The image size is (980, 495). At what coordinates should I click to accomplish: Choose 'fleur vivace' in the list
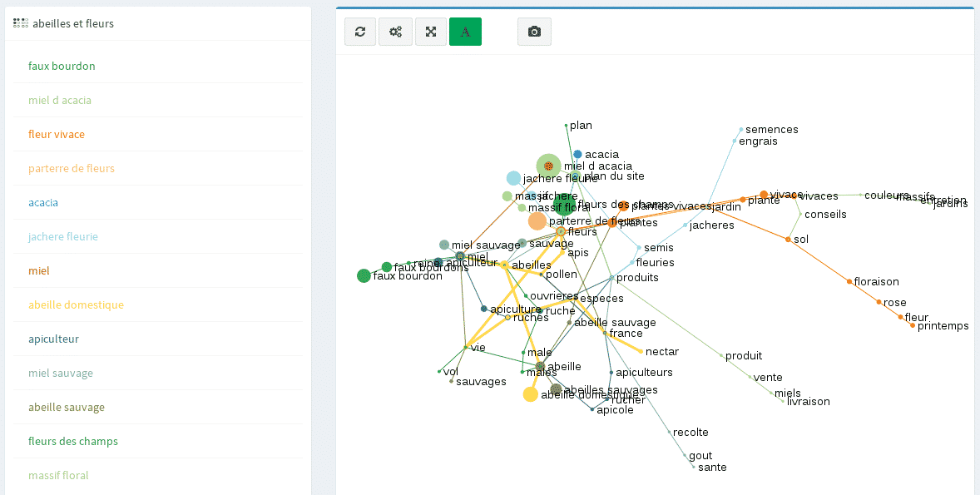pos(57,134)
